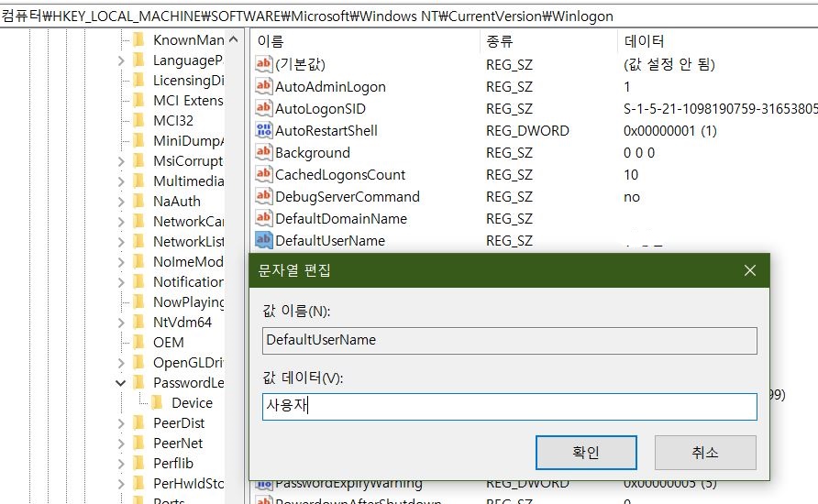The width and height of the screenshot is (818, 504).
Task: Click the Device subkey folder icon
Action: [x=157, y=403]
